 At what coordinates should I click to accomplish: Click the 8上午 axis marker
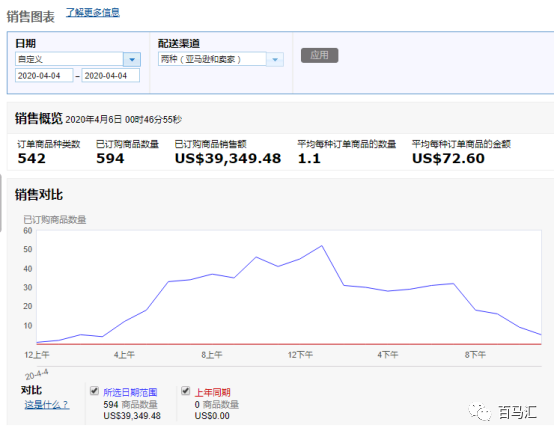click(212, 354)
